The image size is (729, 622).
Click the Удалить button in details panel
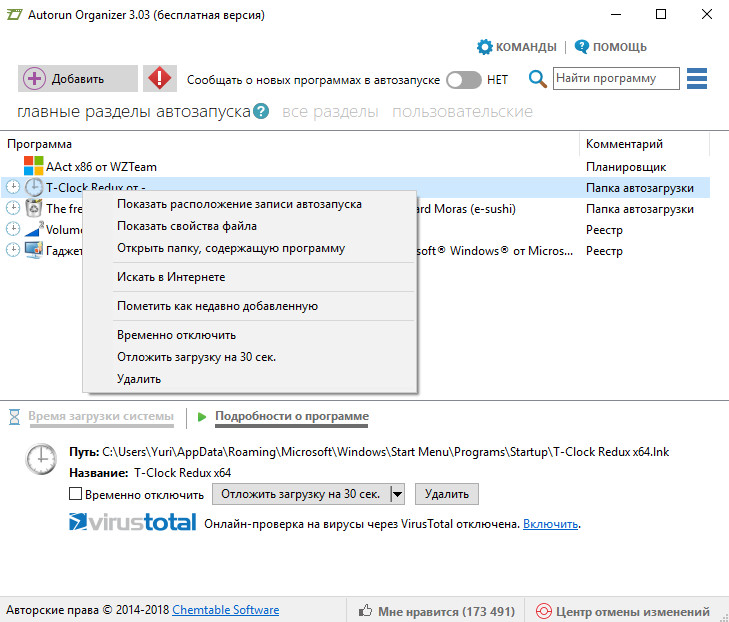pyautogui.click(x=446, y=494)
